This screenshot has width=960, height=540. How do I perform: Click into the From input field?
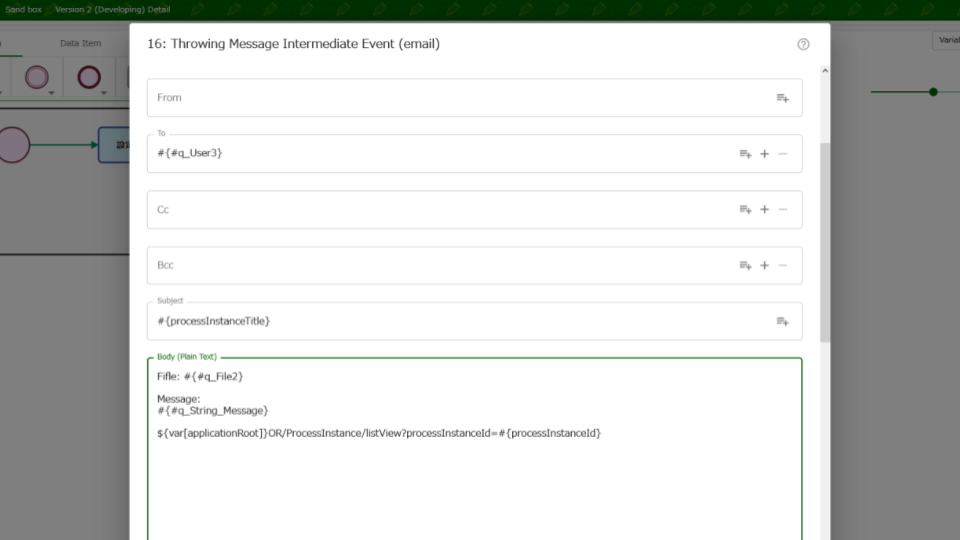450,98
